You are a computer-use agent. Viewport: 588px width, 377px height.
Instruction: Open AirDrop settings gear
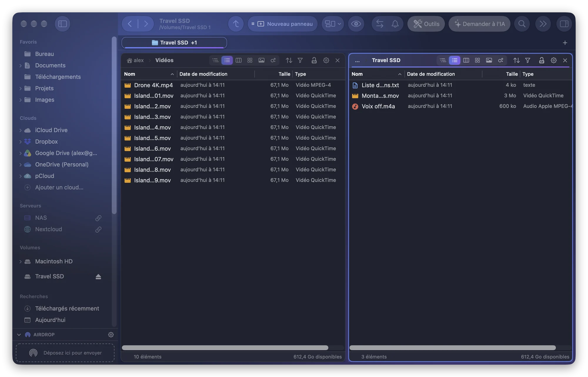point(111,335)
